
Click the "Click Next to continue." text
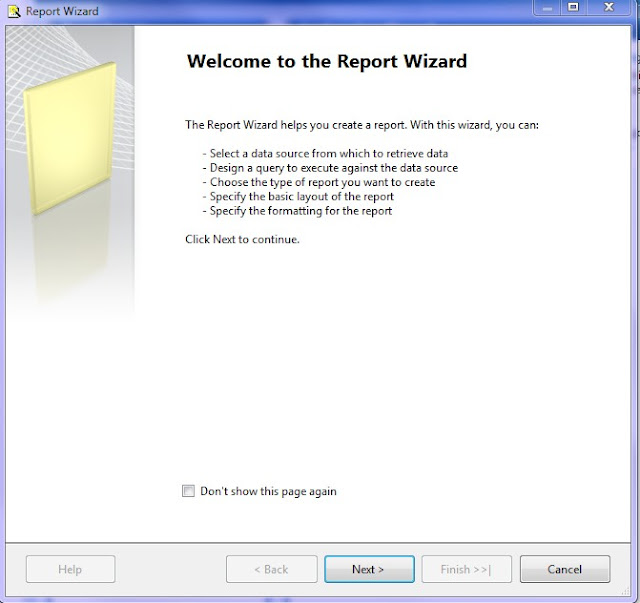[x=242, y=239]
